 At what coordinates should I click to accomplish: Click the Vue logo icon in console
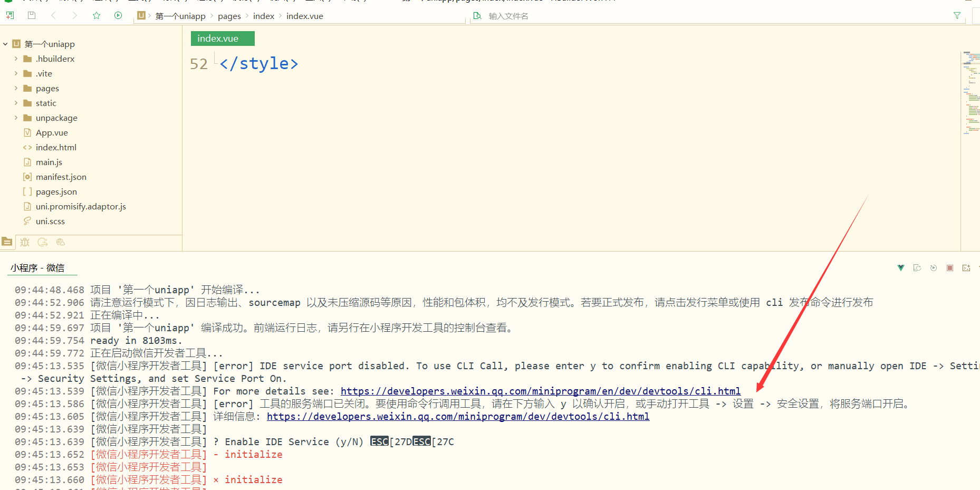(x=901, y=268)
